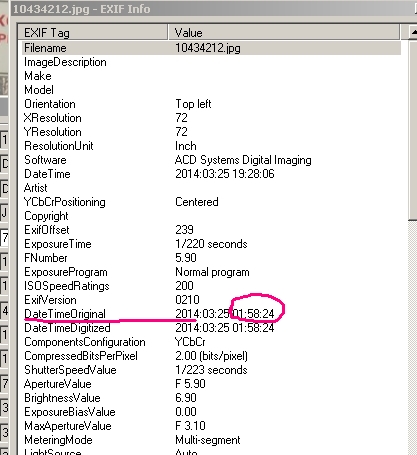Click the circled 01:58:24 time value
Viewport: 417px width, 455px height.
coord(253,314)
